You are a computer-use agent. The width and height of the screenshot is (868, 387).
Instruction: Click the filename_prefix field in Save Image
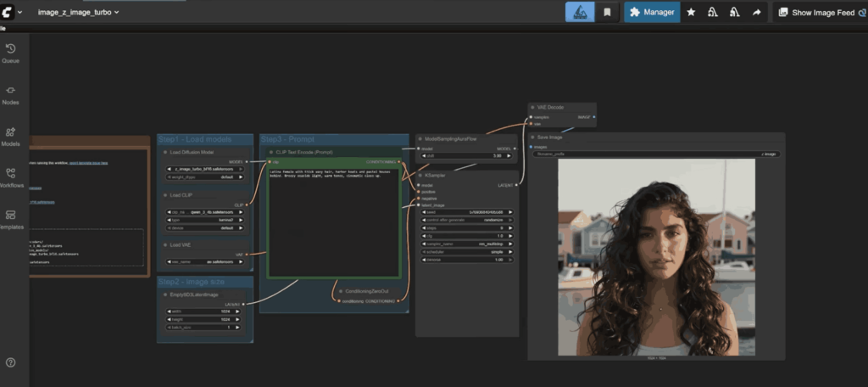coord(656,154)
